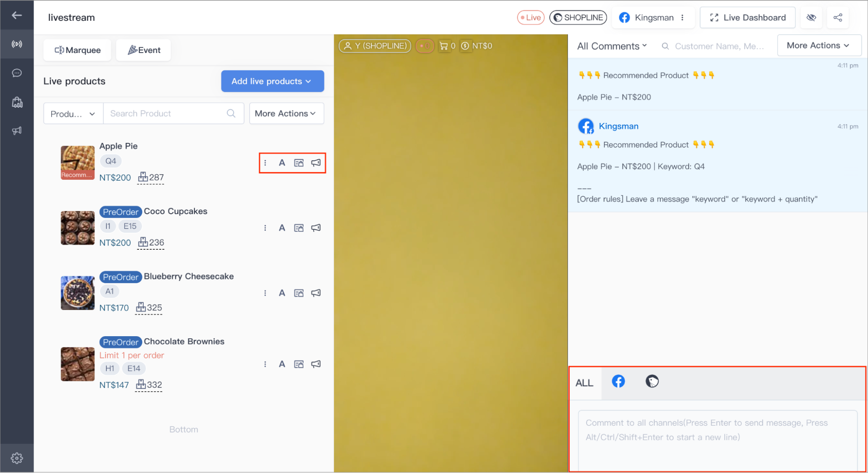Select the Facebook channel tab
Image resolution: width=868 pixels, height=473 pixels.
click(x=618, y=381)
